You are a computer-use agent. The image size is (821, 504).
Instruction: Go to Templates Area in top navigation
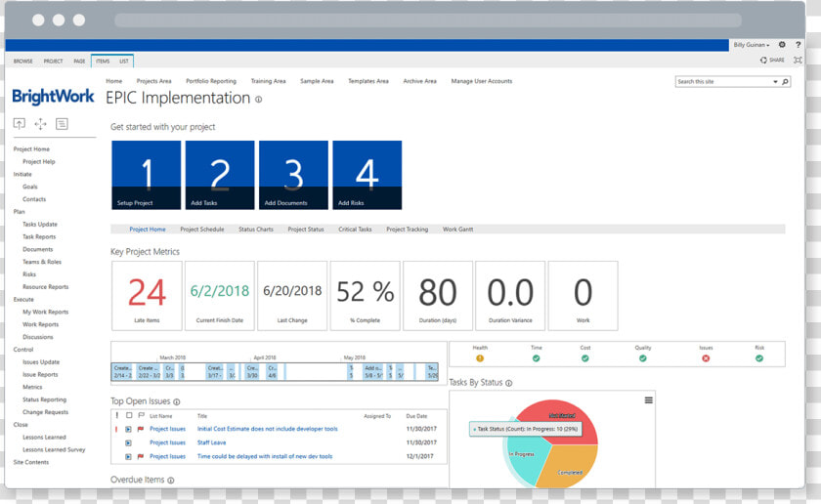pos(368,81)
